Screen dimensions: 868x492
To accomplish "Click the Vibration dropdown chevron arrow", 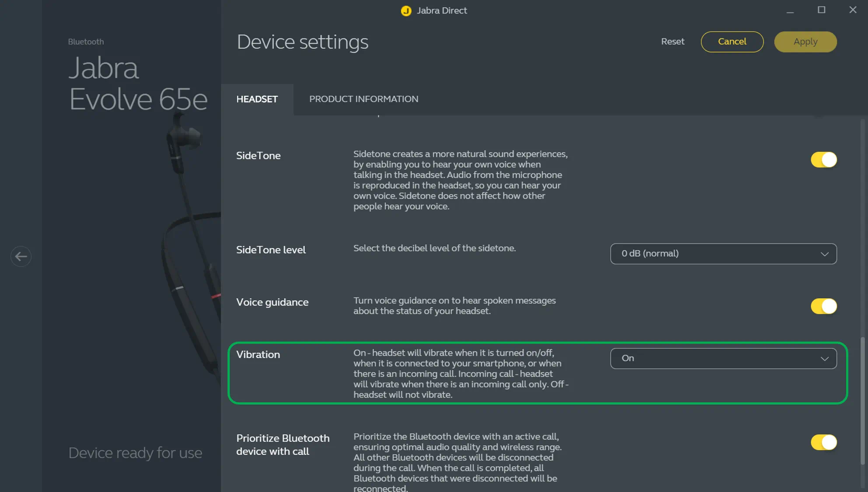I will (824, 359).
